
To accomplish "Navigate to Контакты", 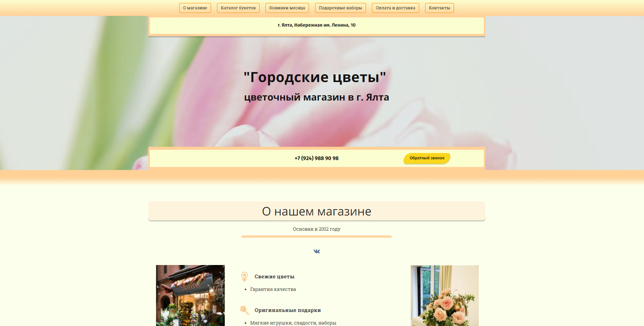I will tap(439, 8).
